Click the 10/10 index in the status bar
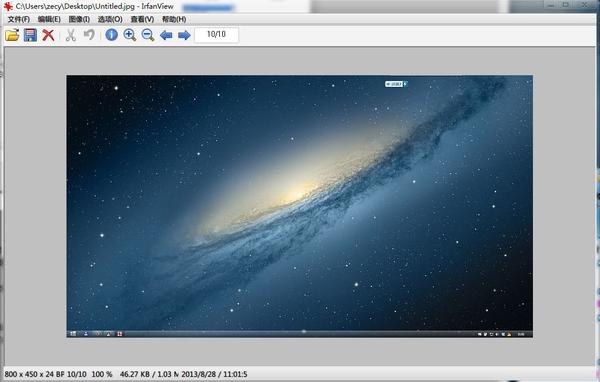This screenshot has height=382, width=600. pos(77,374)
